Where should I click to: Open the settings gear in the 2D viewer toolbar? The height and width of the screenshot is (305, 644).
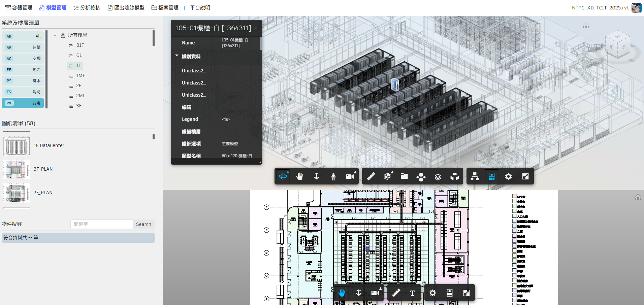tap(432, 293)
